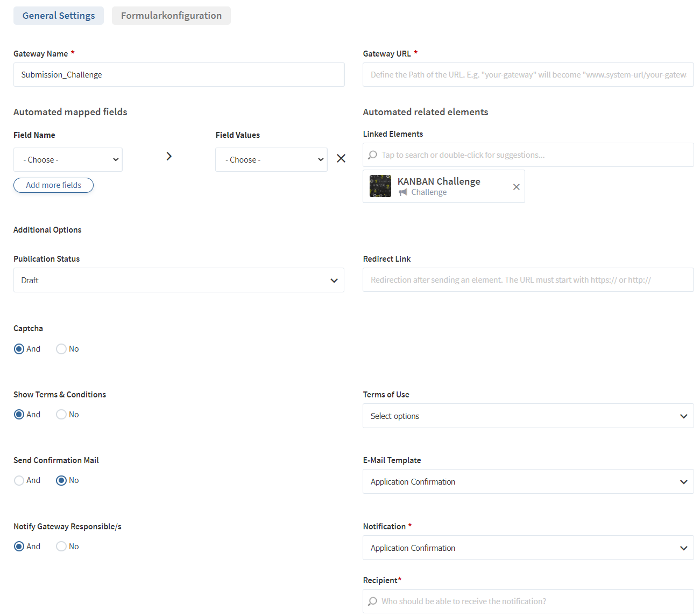This screenshot has width=700, height=616.
Task: Expand the Terms of Use select options
Action: pos(528,416)
